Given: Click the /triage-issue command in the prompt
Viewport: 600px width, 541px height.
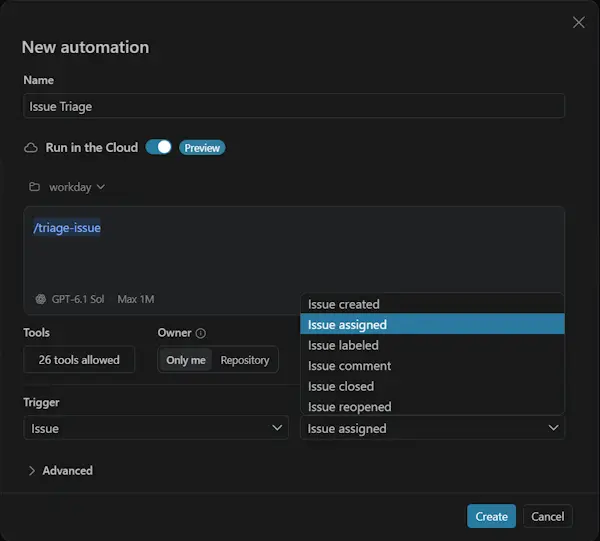Looking at the screenshot, I should point(67,228).
